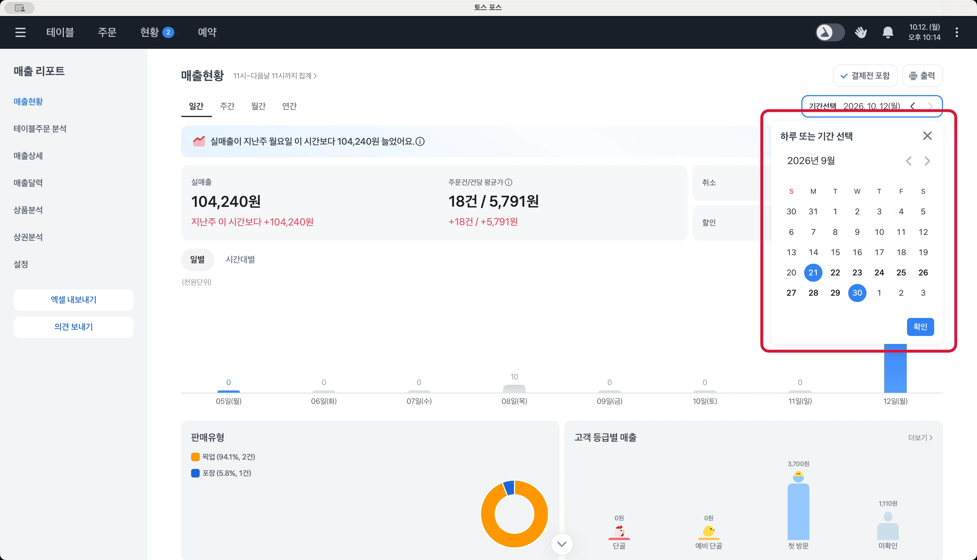
Task: Click orange 픽업 legend swatch
Action: click(x=195, y=457)
